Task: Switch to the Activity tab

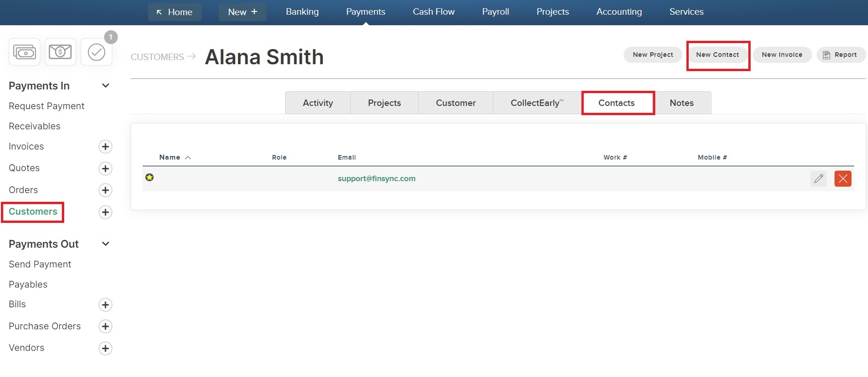Action: 318,103
